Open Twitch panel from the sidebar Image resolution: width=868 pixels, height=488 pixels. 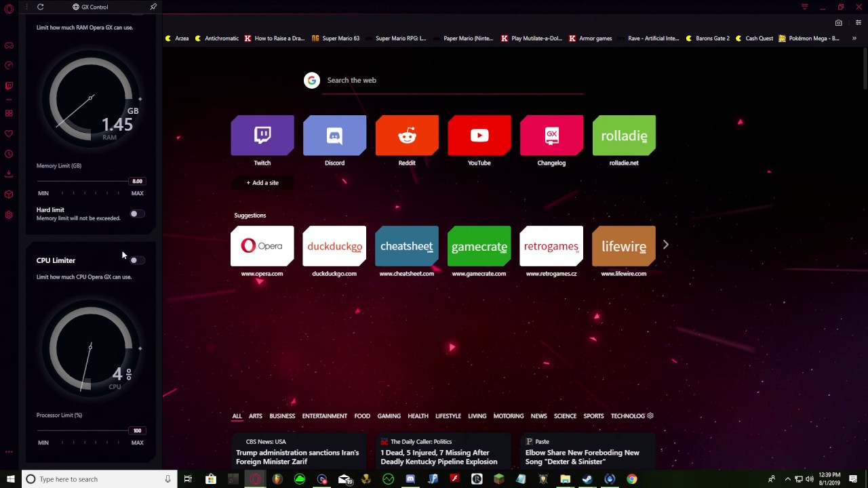(x=9, y=86)
